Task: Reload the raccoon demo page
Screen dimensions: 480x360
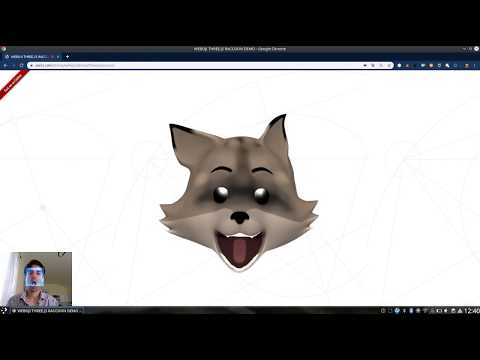Action: [x=22, y=66]
